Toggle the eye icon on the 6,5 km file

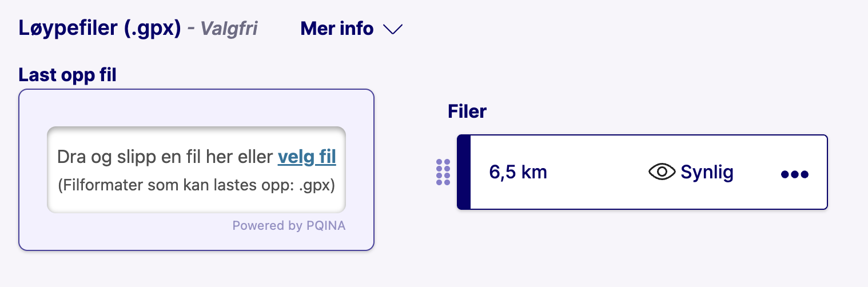click(662, 172)
